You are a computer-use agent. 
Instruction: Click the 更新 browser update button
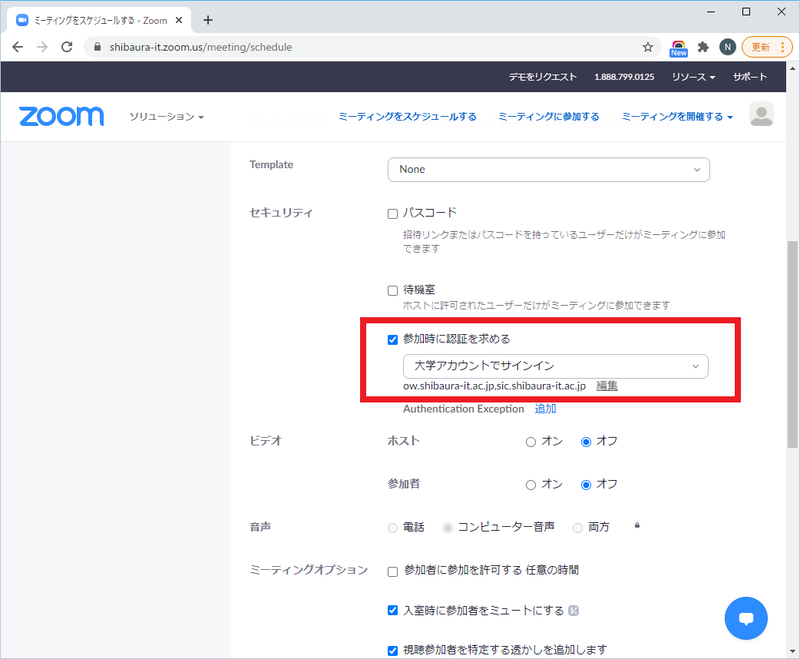click(x=760, y=47)
